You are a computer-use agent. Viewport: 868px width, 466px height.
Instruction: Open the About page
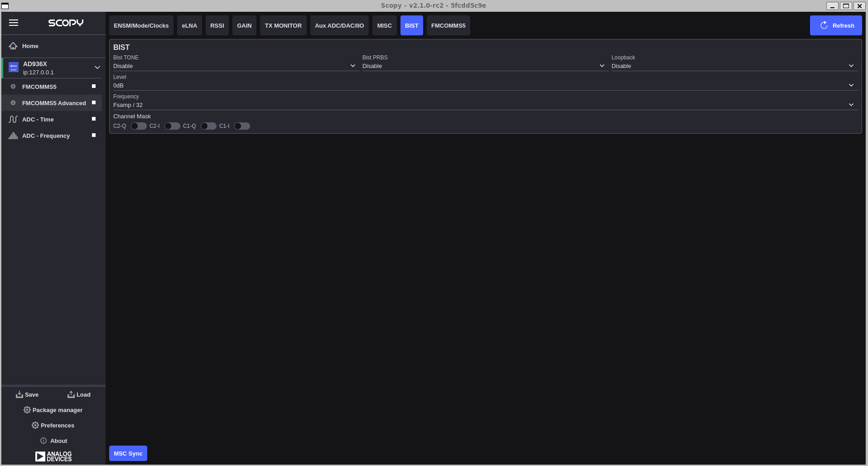53,441
